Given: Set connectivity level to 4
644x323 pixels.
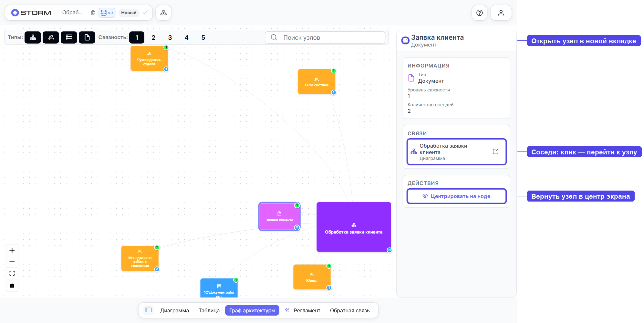Looking at the screenshot, I should pyautogui.click(x=186, y=37).
